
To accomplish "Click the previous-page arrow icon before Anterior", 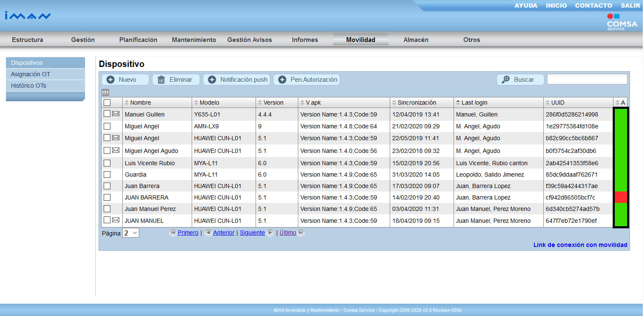I will coord(208,233).
